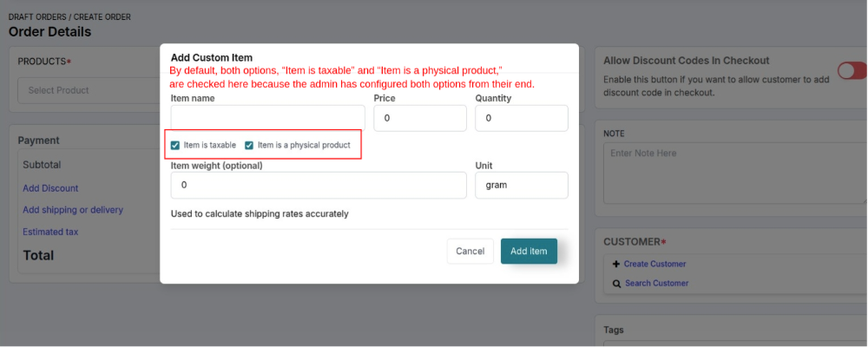
Task: Uncheck Item is a physical product checkbox
Action: pos(249,146)
